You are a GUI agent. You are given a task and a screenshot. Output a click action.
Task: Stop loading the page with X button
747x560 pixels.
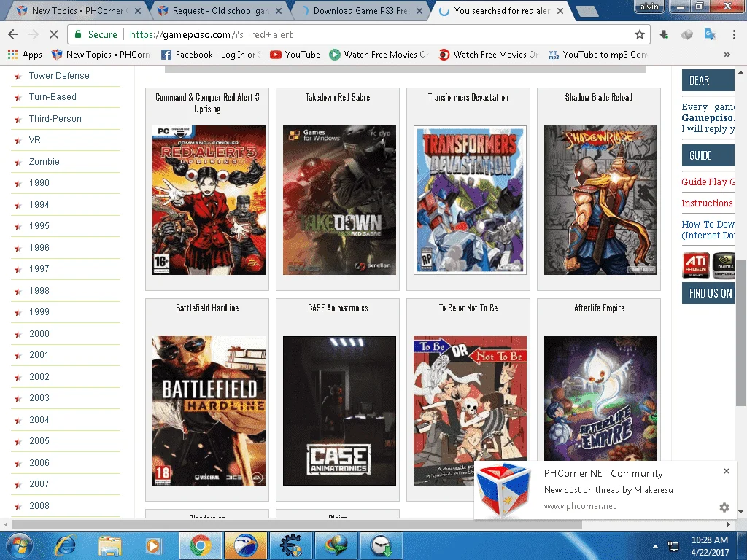54,34
